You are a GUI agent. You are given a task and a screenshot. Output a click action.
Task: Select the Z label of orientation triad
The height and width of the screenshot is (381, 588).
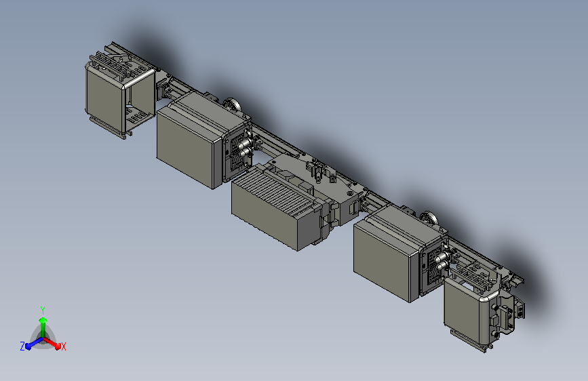click(x=22, y=346)
